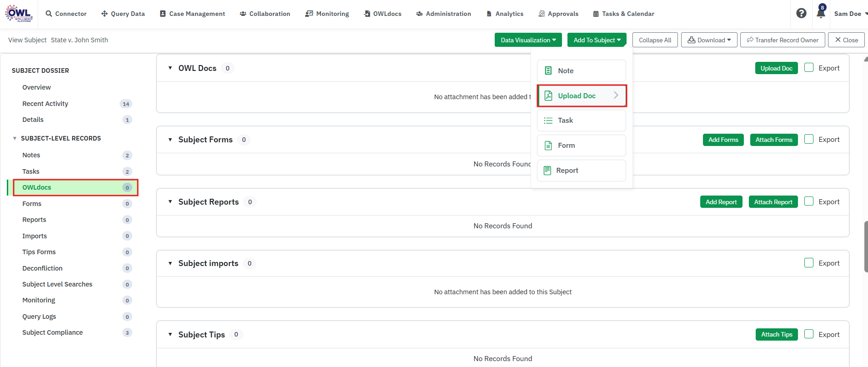Click the Attach Forms button
This screenshot has width=868, height=367.
click(774, 140)
